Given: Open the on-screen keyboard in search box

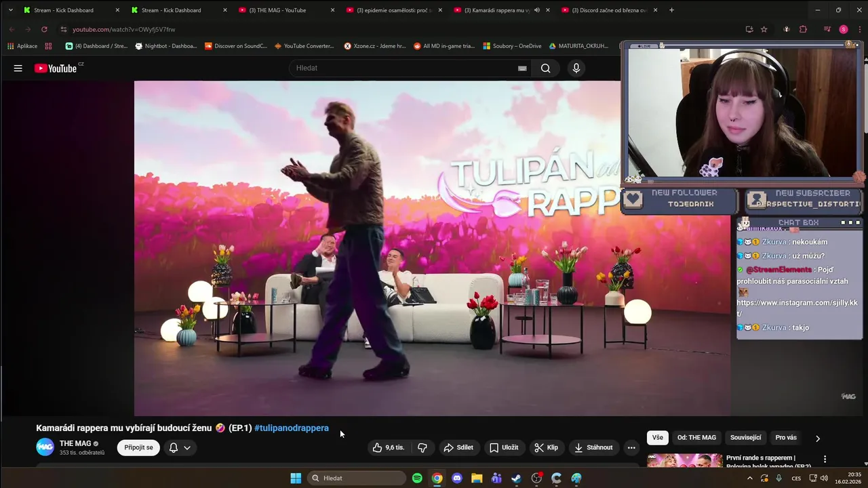Looking at the screenshot, I should pos(522,68).
